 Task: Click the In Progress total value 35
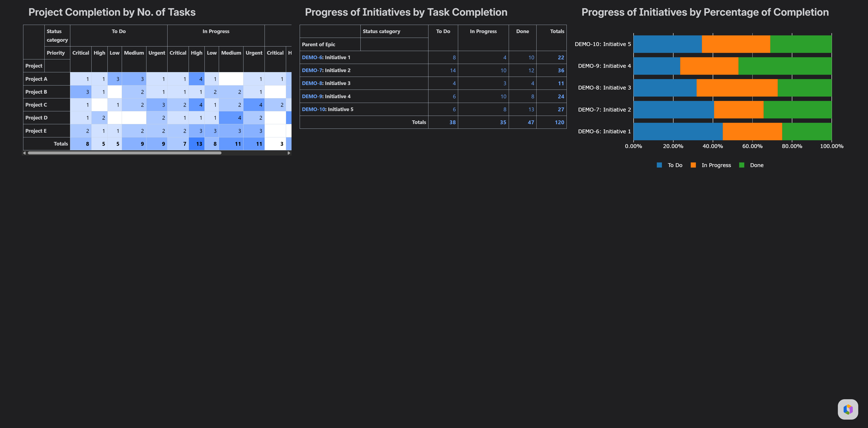[x=503, y=122]
